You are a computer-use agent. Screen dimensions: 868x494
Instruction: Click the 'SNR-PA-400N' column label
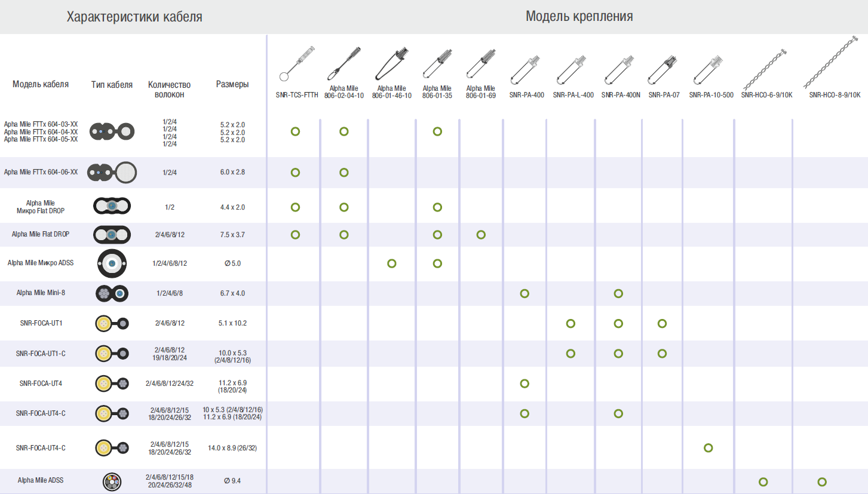[x=621, y=95]
